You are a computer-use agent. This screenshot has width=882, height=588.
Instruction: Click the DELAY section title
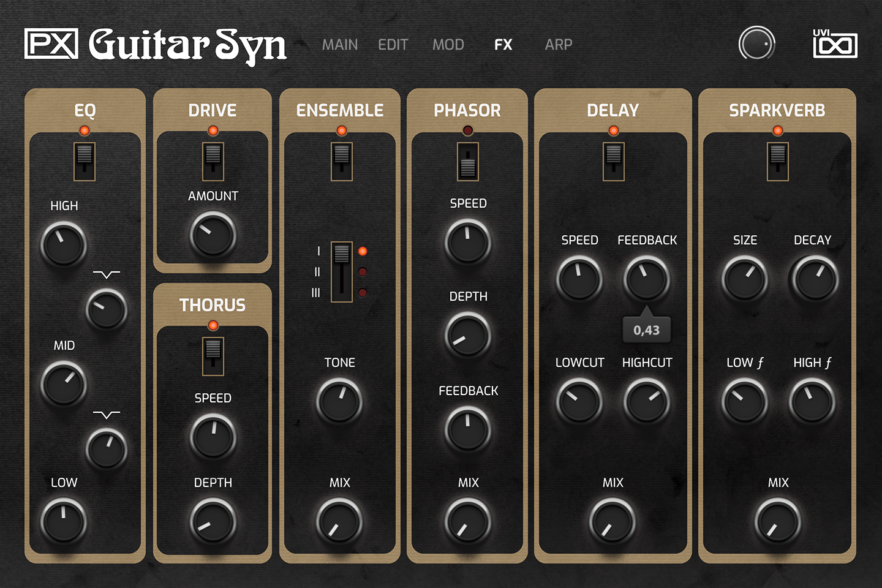[x=613, y=110]
